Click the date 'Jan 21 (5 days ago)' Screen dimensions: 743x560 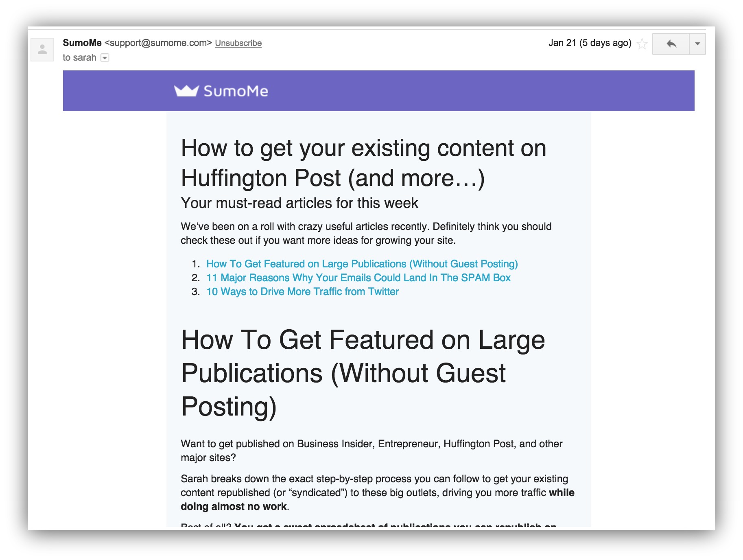coord(590,43)
